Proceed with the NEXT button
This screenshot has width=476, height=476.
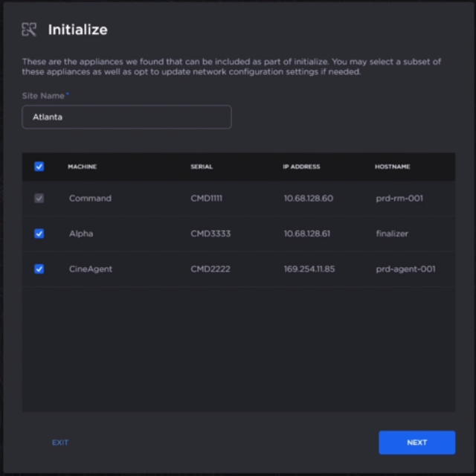(x=416, y=443)
